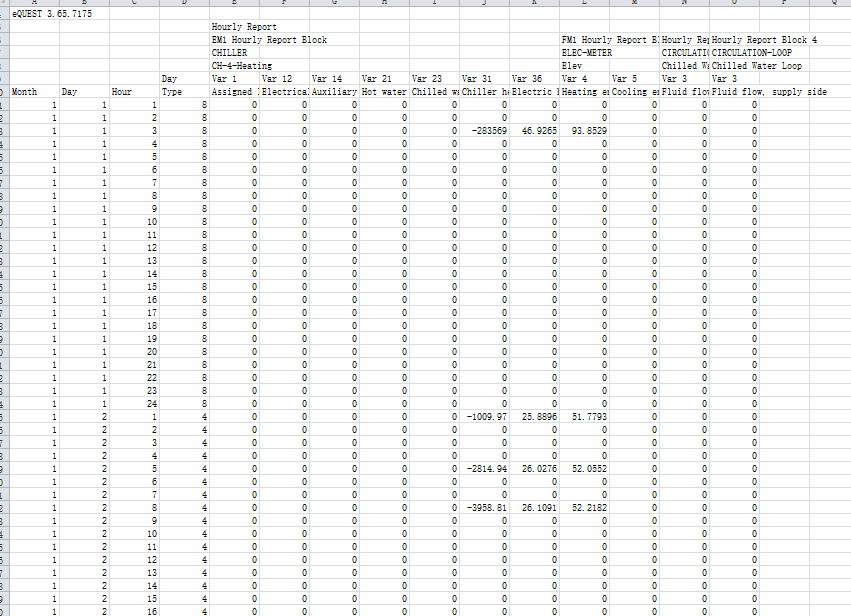Click the Hot water description cell
Screen dimensions: 851x616
[x=384, y=91]
